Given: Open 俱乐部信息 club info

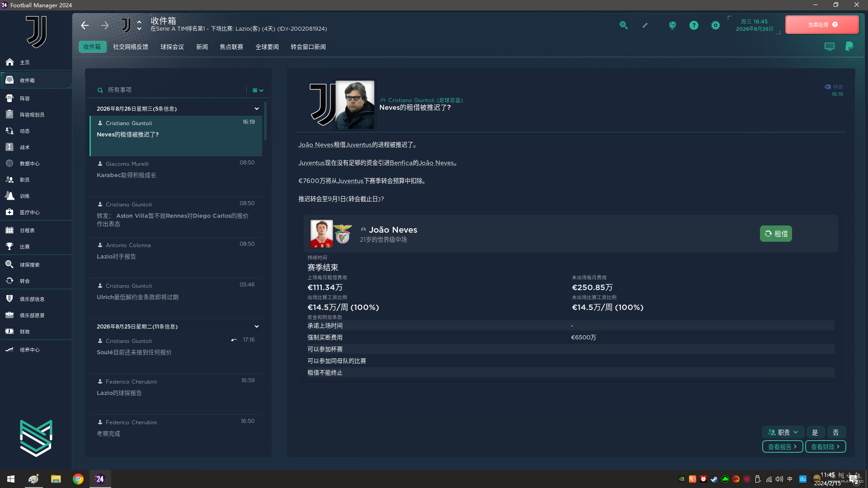Looking at the screenshot, I should click(32, 299).
